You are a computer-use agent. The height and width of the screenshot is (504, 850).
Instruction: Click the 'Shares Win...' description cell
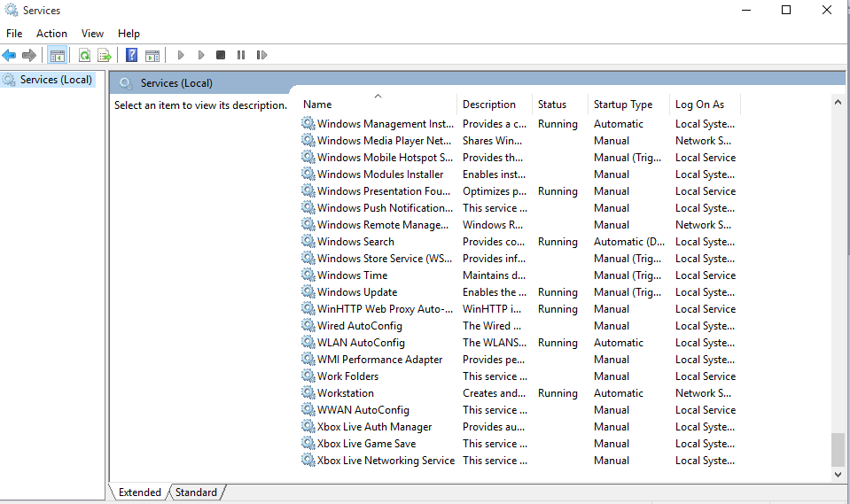pos(492,140)
